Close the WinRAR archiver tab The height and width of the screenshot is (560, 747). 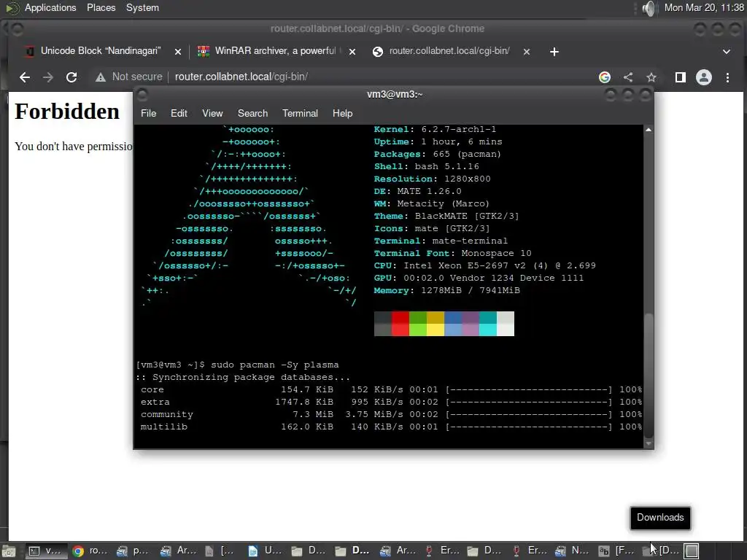point(352,52)
